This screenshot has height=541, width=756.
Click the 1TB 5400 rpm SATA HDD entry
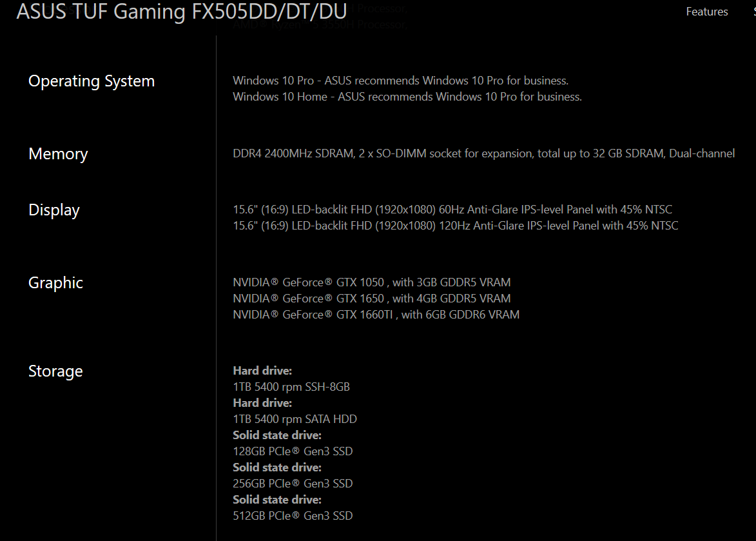[x=295, y=420]
